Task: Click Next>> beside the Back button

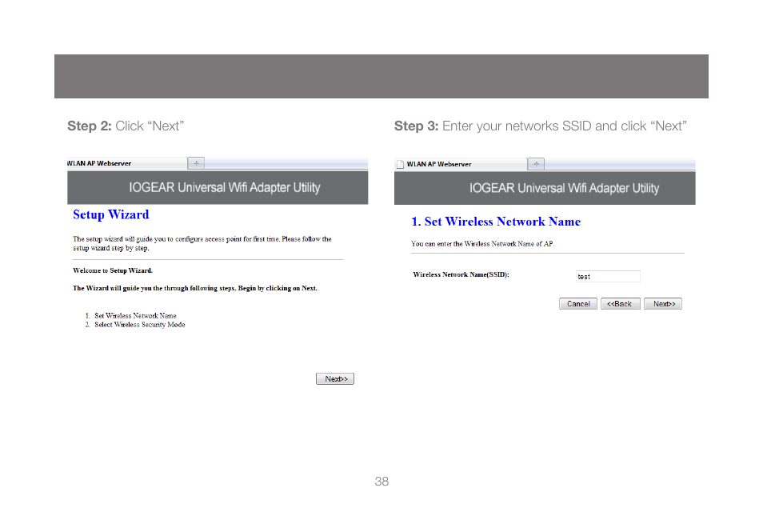Action: tap(663, 304)
